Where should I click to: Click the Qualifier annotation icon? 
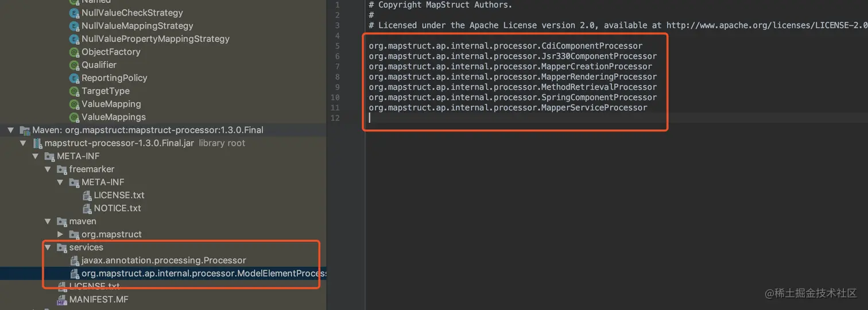(74, 65)
